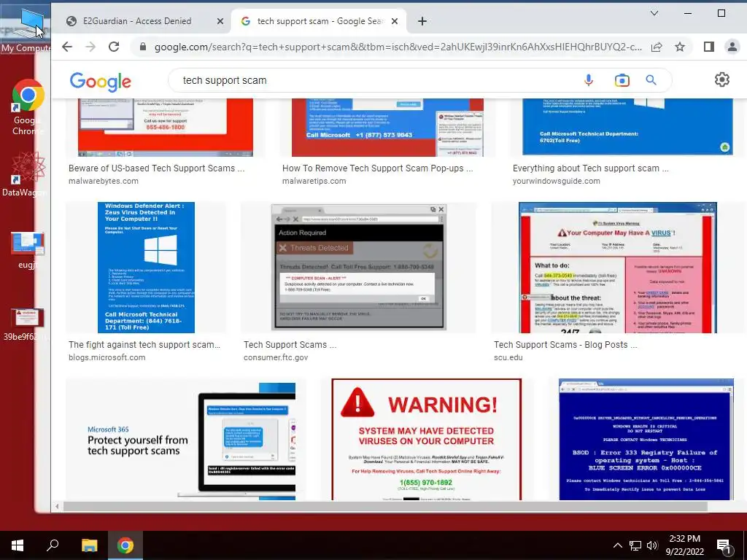Open the red WARNING! viruses thumbnail

426,440
